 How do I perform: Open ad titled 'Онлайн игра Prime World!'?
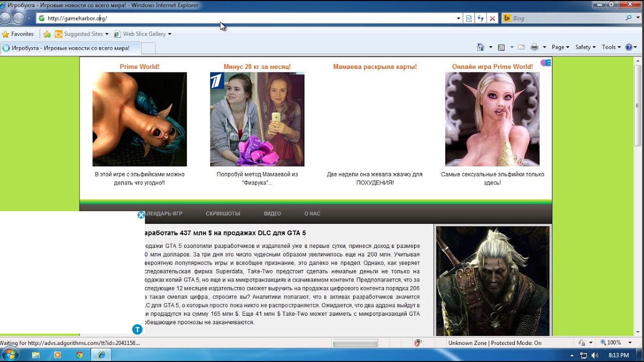coord(493,67)
